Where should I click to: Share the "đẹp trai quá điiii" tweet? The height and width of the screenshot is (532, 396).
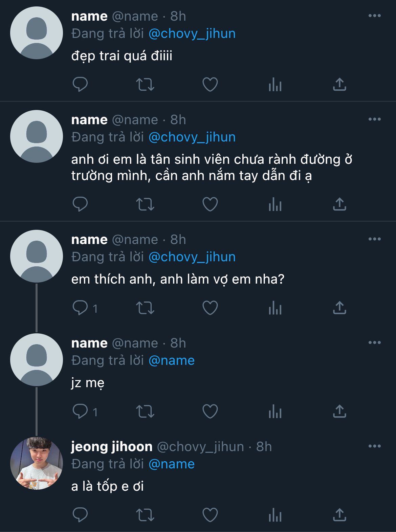tap(339, 84)
